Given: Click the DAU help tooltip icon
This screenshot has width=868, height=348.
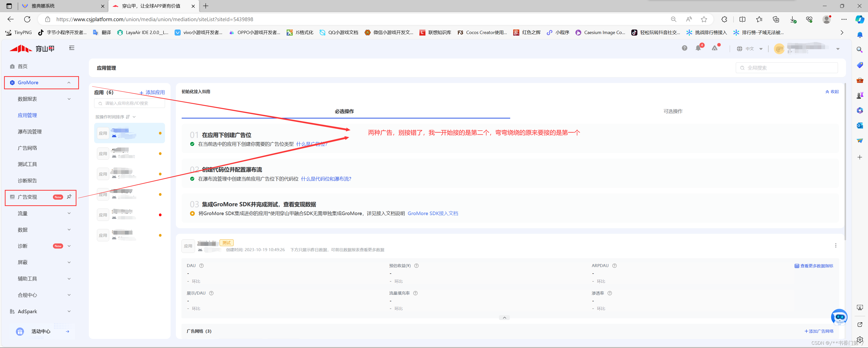Looking at the screenshot, I should (202, 266).
